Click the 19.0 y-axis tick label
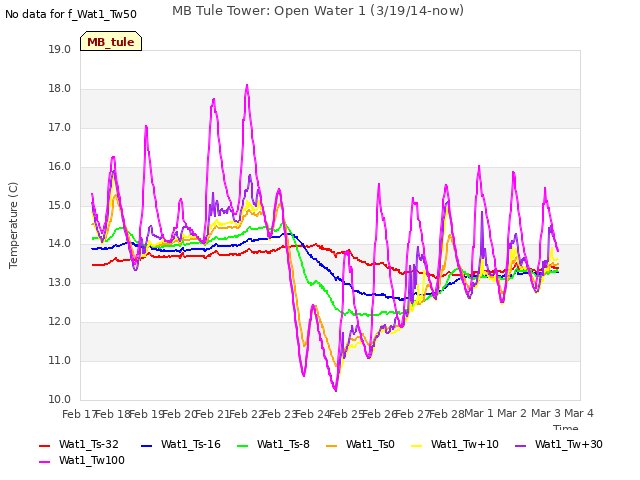Viewport: 640px width, 480px height. click(x=60, y=49)
